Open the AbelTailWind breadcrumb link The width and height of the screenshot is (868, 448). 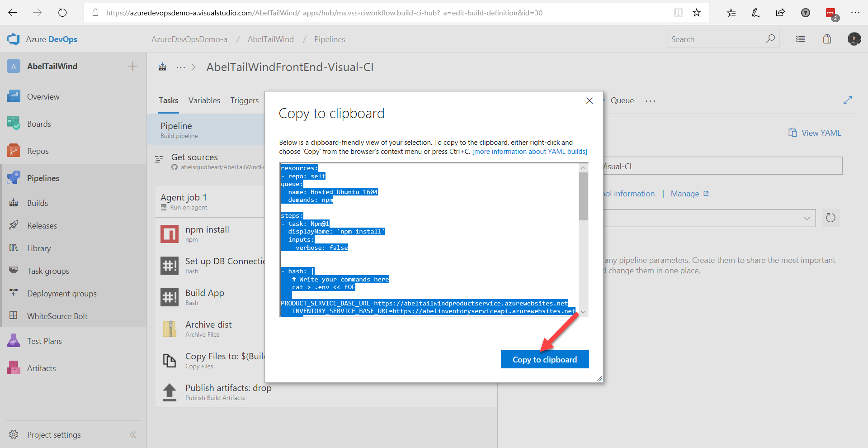[271, 39]
